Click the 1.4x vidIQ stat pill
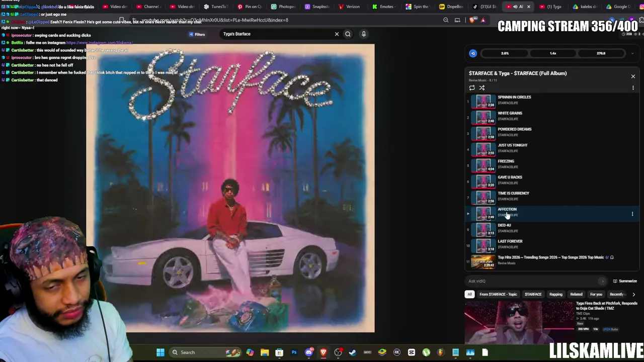 pos(553,53)
